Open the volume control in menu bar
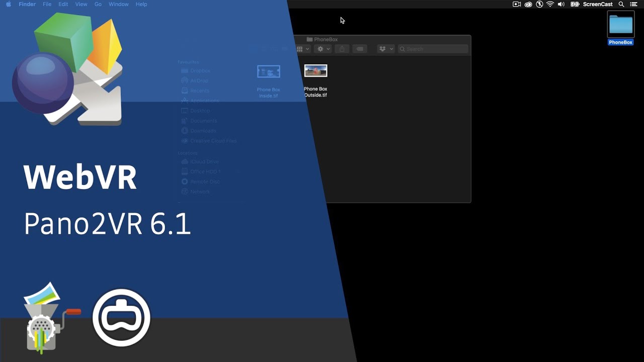 561,4
